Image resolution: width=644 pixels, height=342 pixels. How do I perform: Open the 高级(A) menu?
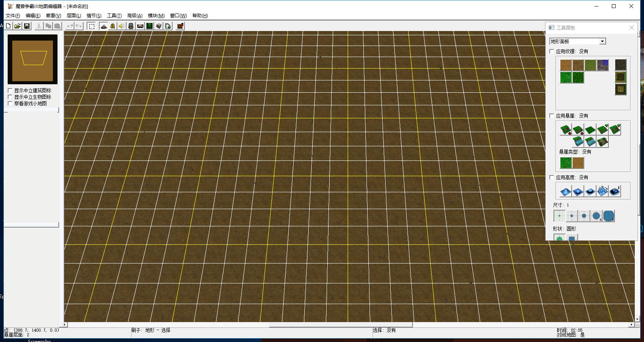(x=135, y=16)
